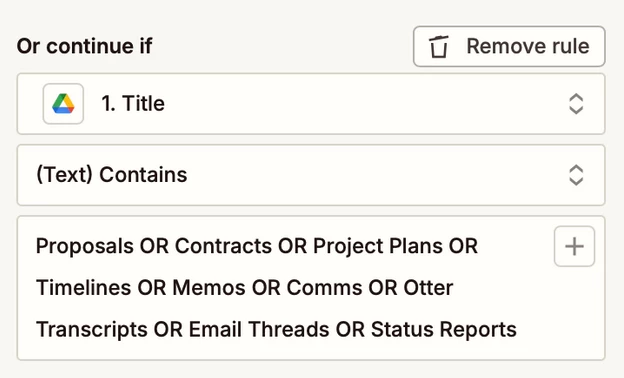Viewport: 624px width, 378px height.
Task: Click the word "Otter" in value field
Action: (428, 288)
